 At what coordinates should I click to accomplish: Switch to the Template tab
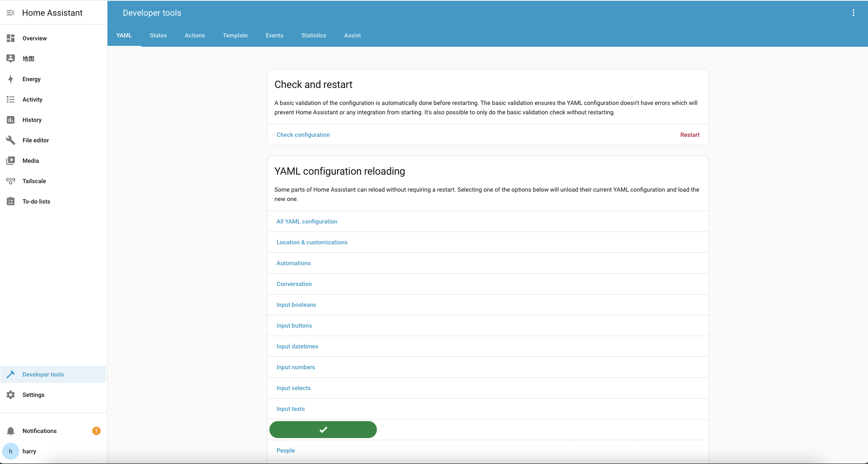coord(235,35)
